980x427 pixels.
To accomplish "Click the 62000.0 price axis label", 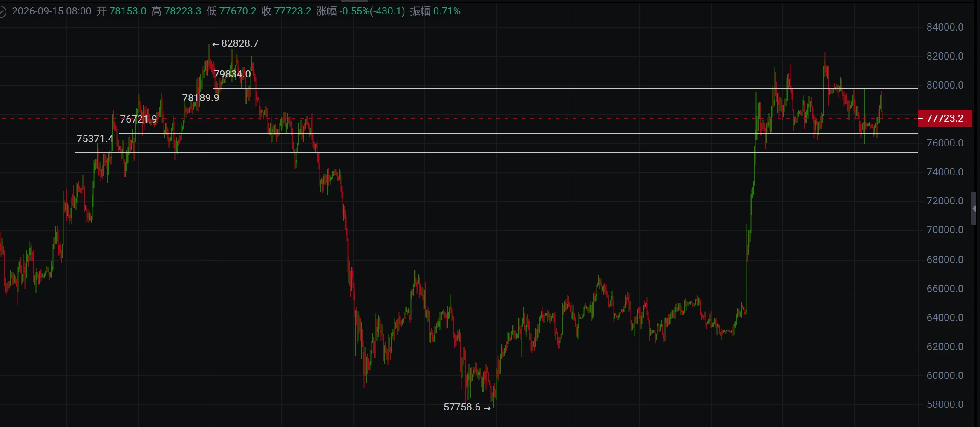I will click(945, 347).
